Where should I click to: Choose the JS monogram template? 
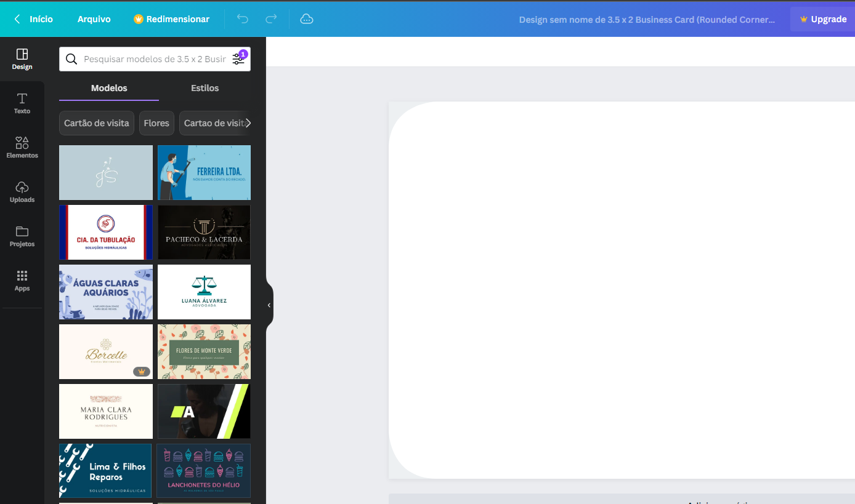coord(106,172)
